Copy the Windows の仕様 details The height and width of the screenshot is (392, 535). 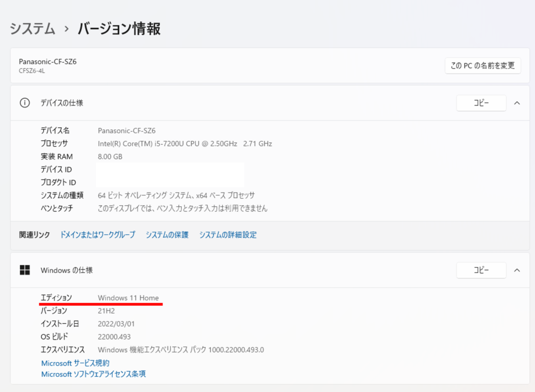pyautogui.click(x=481, y=270)
